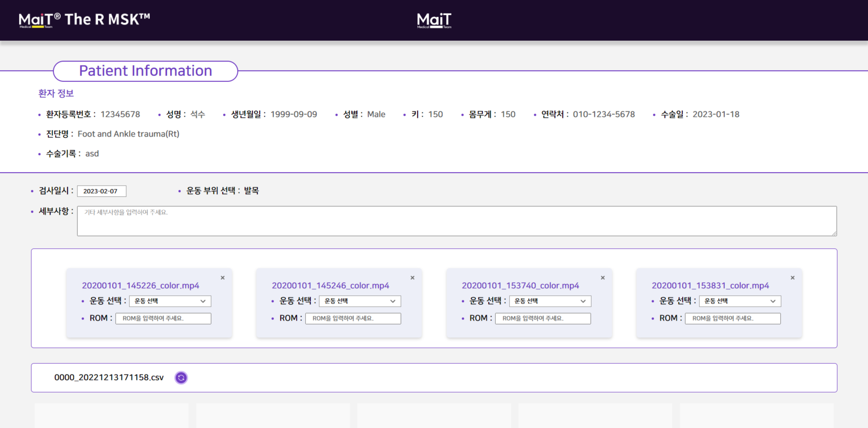Open exercise dropdown for 145246 video

point(360,301)
